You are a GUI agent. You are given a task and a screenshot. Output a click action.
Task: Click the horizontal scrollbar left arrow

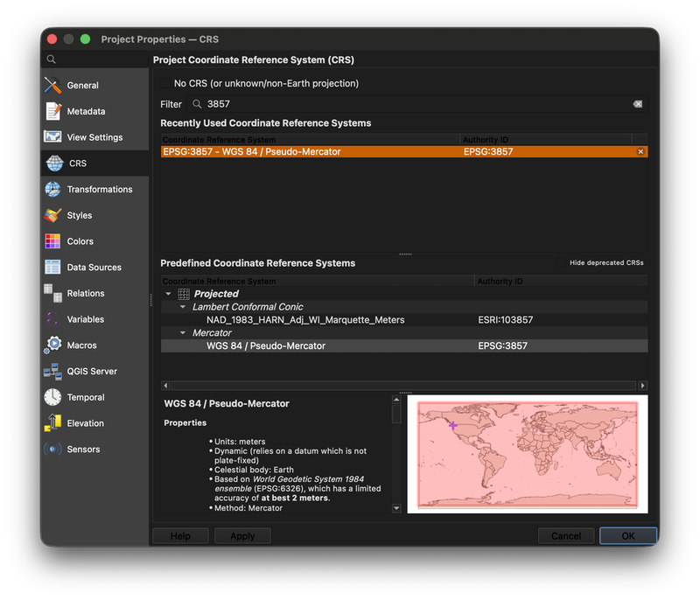[x=165, y=386]
